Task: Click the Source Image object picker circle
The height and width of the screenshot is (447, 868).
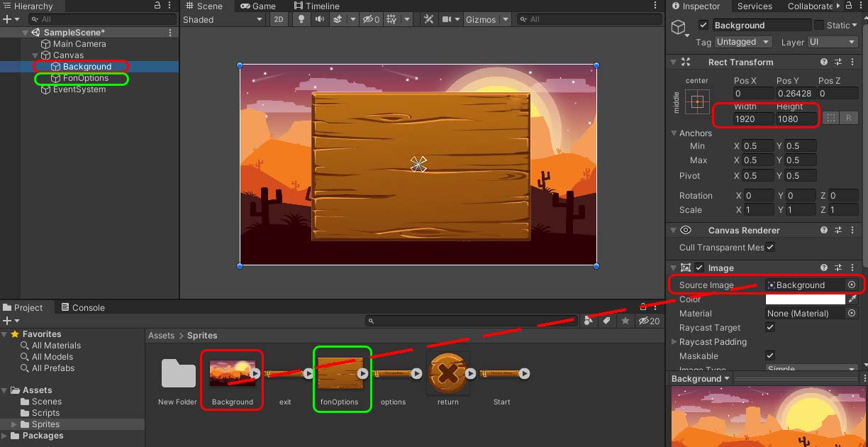Action: (x=852, y=285)
